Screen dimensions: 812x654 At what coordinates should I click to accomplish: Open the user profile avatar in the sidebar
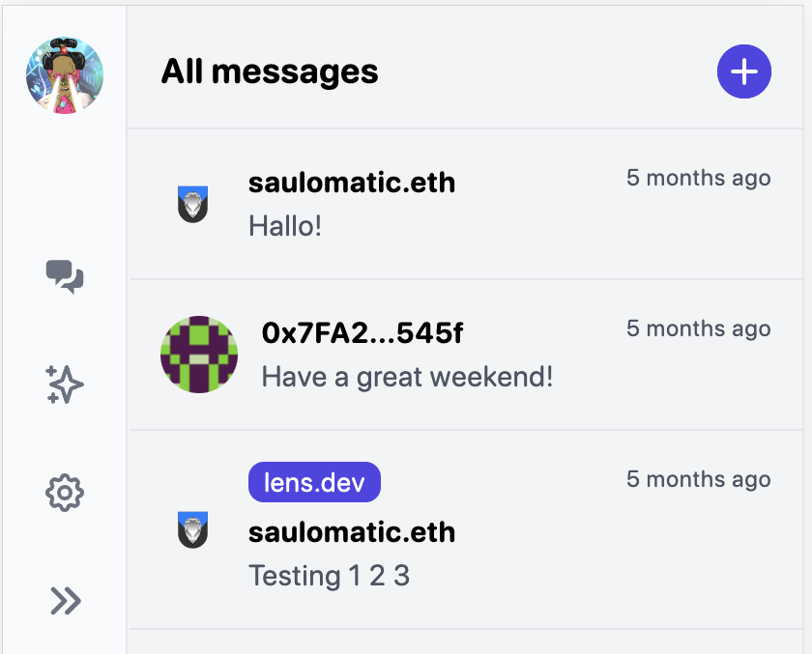point(65,75)
